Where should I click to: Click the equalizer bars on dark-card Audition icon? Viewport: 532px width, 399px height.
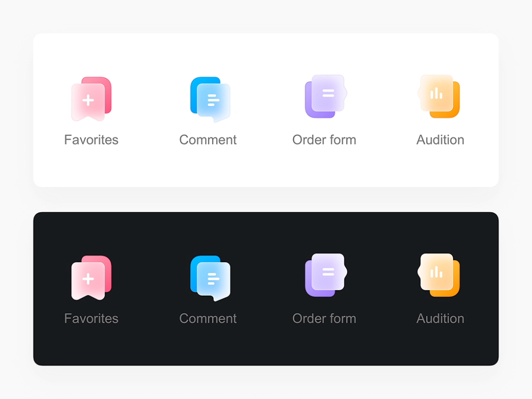[x=436, y=272]
